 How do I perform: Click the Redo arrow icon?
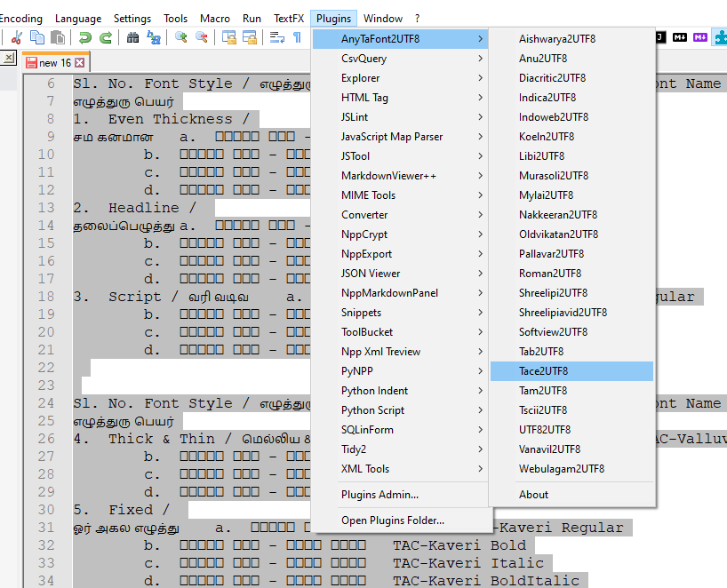click(x=106, y=37)
